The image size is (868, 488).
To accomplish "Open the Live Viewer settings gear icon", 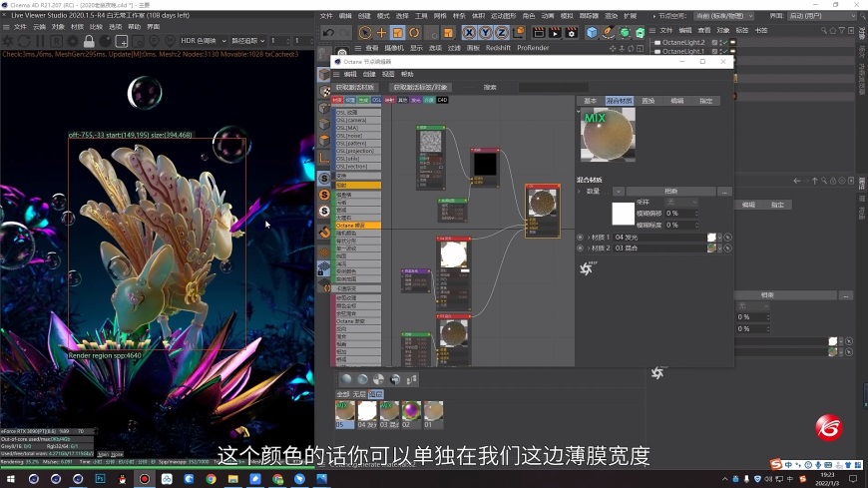I will click(73, 41).
